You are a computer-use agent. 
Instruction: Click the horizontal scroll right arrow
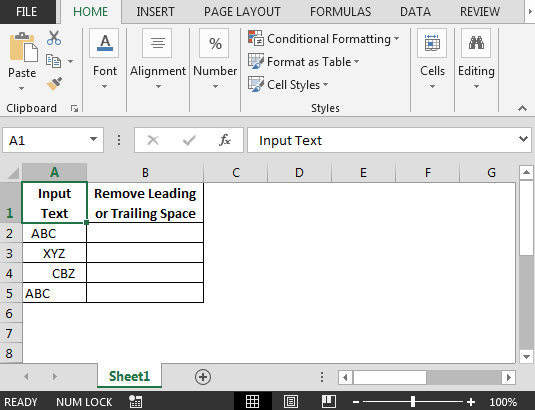[x=508, y=377]
